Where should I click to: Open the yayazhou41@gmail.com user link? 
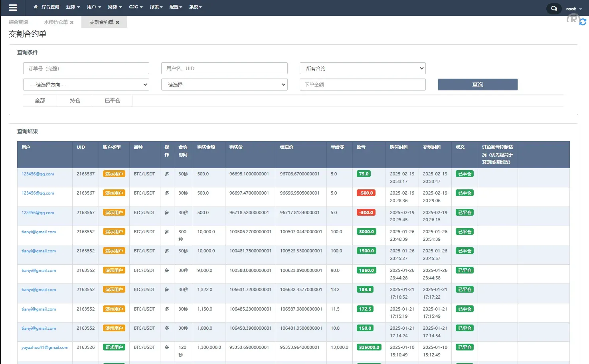(x=45, y=348)
